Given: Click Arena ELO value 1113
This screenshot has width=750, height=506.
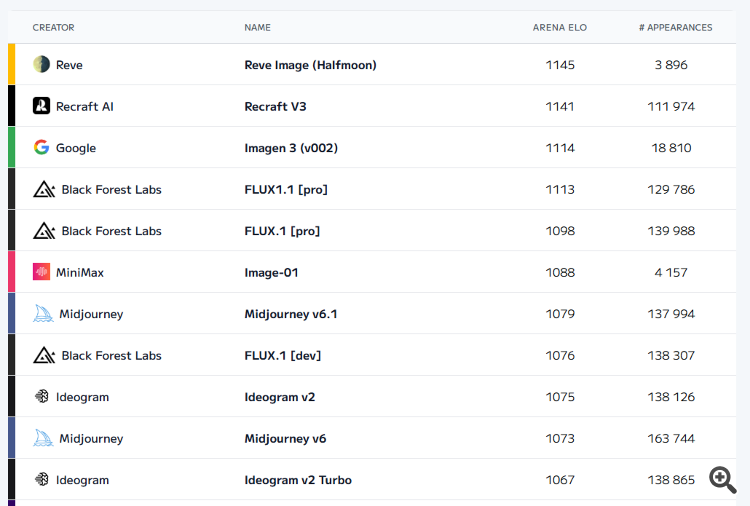Looking at the screenshot, I should click(560, 189).
